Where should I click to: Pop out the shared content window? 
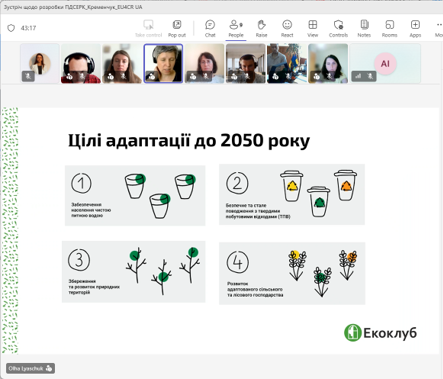click(x=177, y=28)
